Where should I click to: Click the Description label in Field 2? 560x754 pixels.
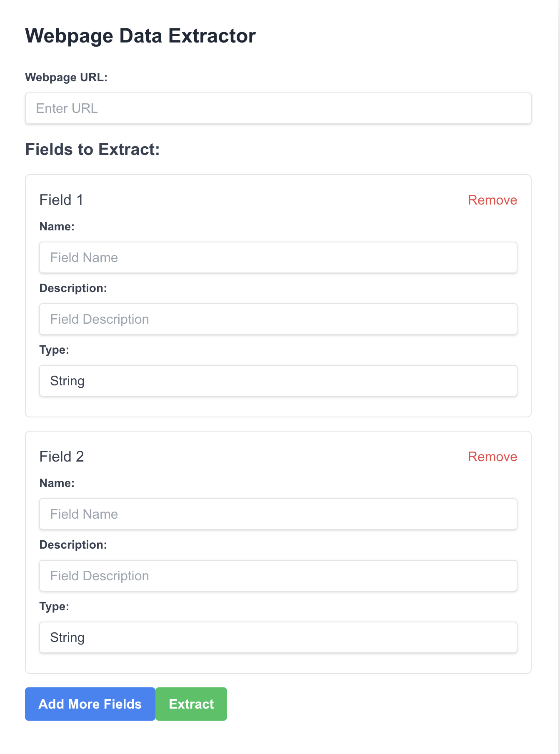coord(73,545)
